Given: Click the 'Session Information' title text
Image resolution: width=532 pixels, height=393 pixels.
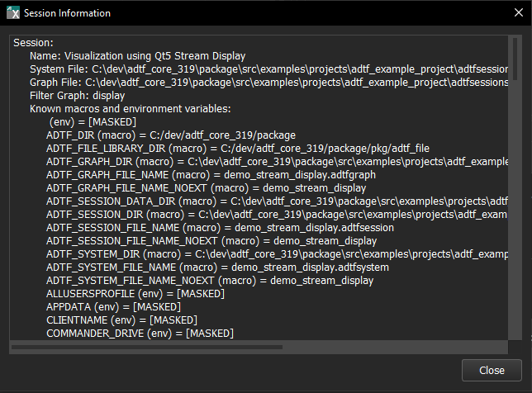Looking at the screenshot, I should click(x=67, y=13).
